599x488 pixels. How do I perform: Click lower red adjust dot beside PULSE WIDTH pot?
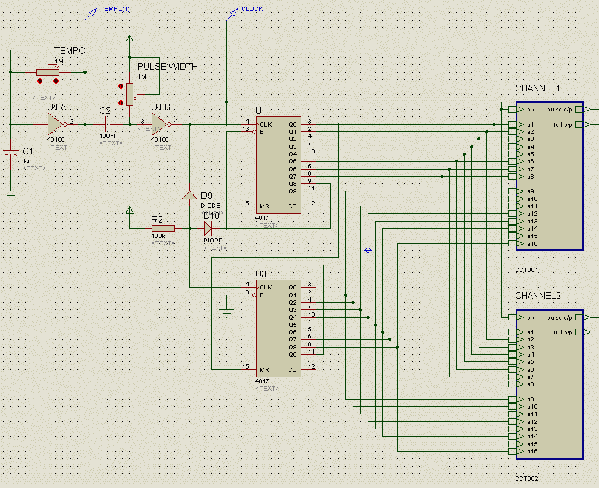click(x=121, y=102)
